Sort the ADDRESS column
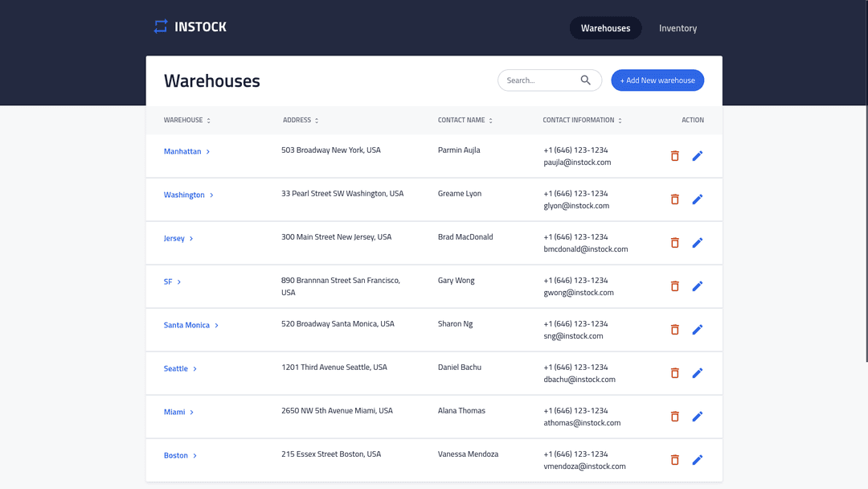 click(x=315, y=119)
